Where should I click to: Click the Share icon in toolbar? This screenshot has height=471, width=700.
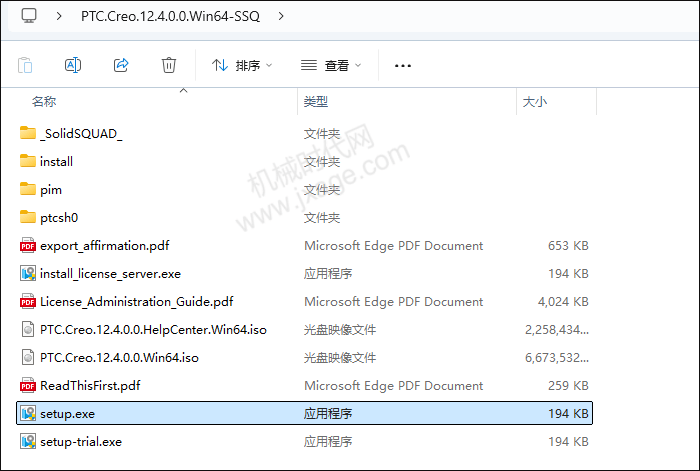(121, 65)
